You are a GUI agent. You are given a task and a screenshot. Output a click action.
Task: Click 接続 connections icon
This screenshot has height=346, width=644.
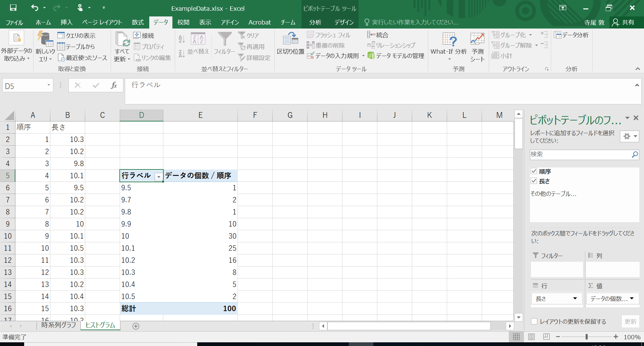point(137,35)
